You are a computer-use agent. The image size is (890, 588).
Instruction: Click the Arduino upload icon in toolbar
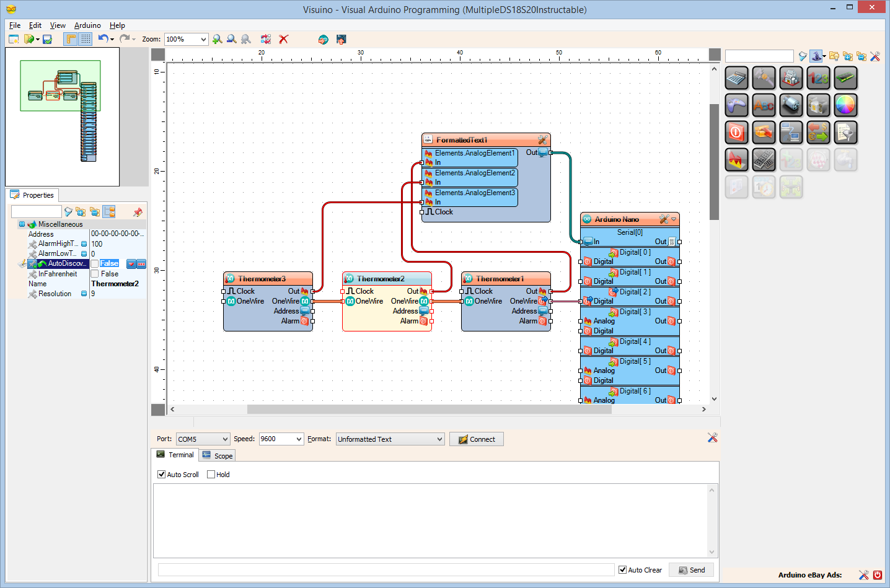pos(341,39)
